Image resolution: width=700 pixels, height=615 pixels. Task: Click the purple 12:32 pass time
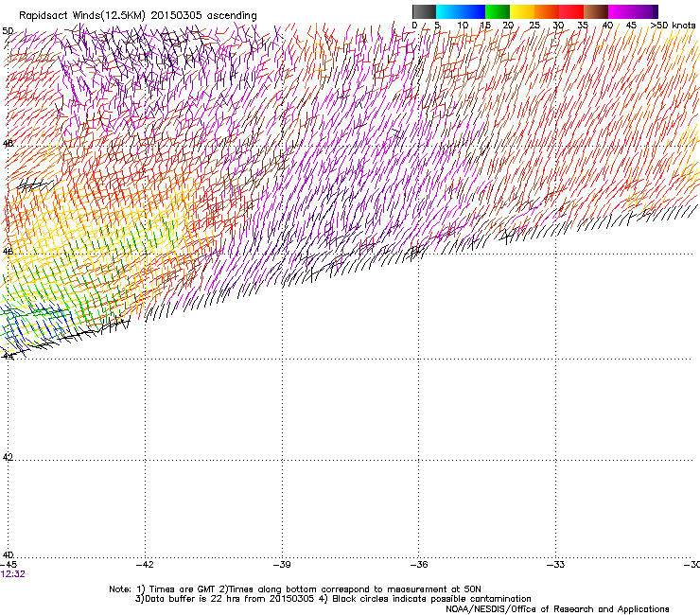pyautogui.click(x=13, y=574)
